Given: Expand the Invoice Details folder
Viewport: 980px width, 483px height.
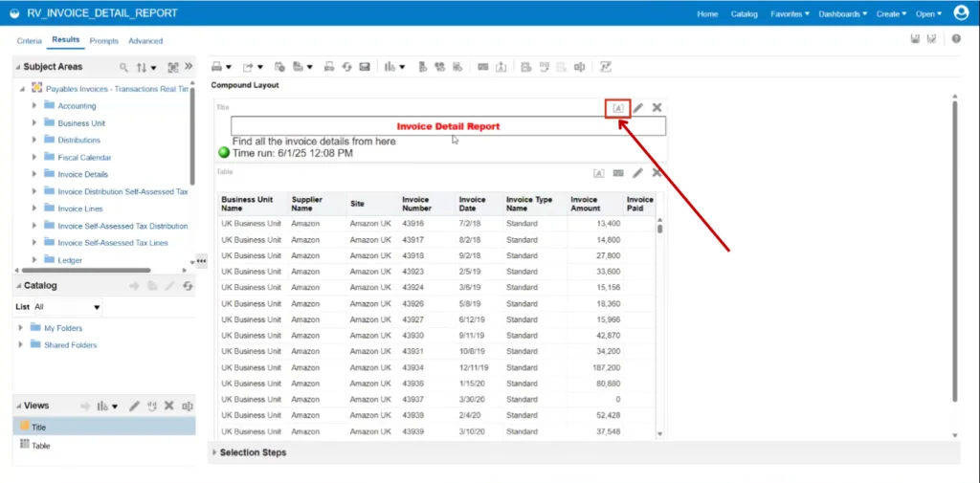Looking at the screenshot, I should 34,174.
